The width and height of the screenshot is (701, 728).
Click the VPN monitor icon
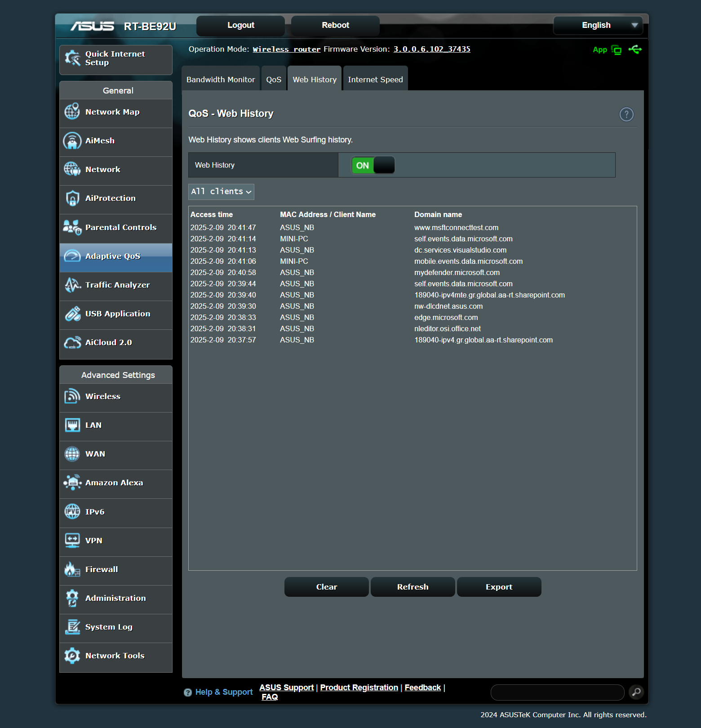click(72, 541)
